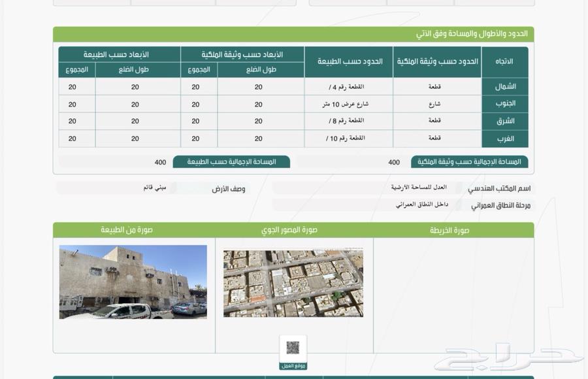
Task: Click the الاتجاه column header
Action: click(x=504, y=61)
